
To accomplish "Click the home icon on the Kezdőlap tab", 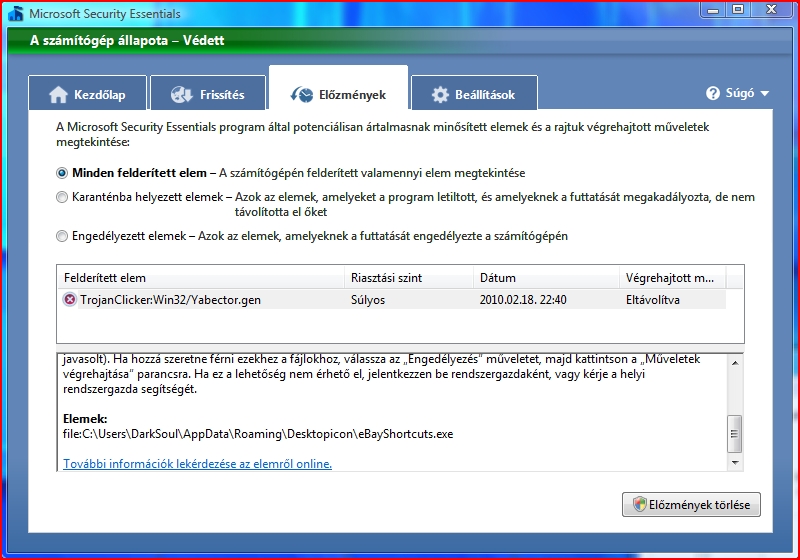I will 58,94.
